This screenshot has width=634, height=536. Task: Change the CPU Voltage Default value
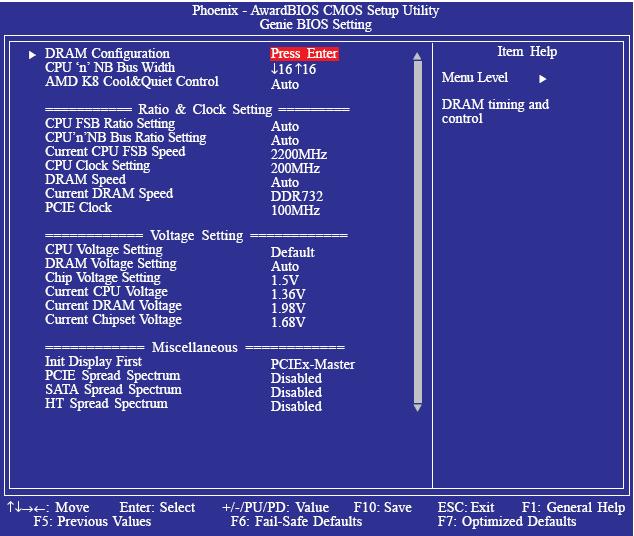[x=293, y=253]
